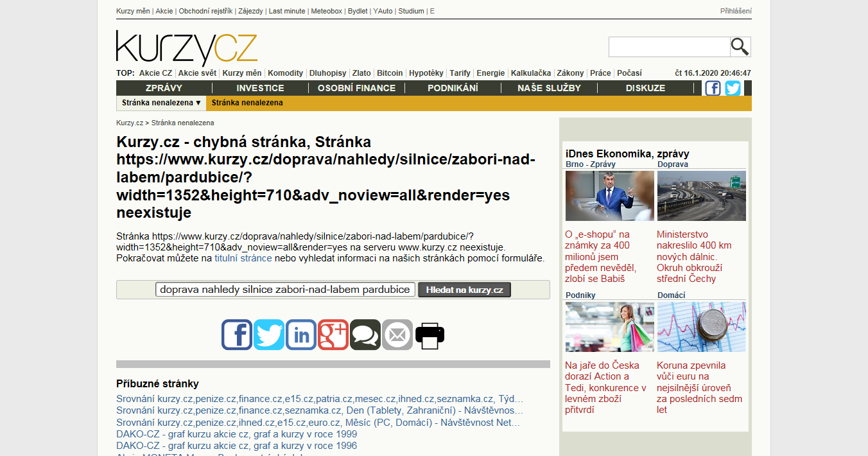
Task: Open 'Doprava' category heading in sidebar
Action: pyautogui.click(x=673, y=164)
